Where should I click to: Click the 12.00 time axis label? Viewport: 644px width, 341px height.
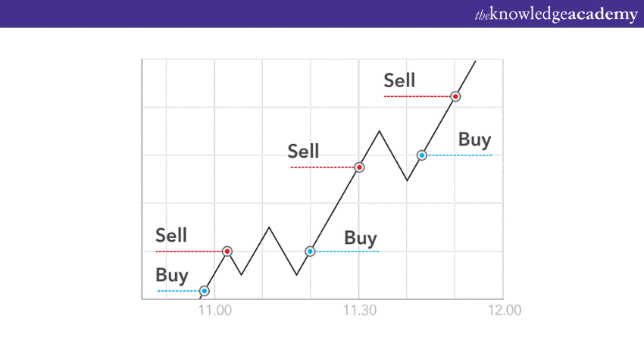tap(504, 310)
